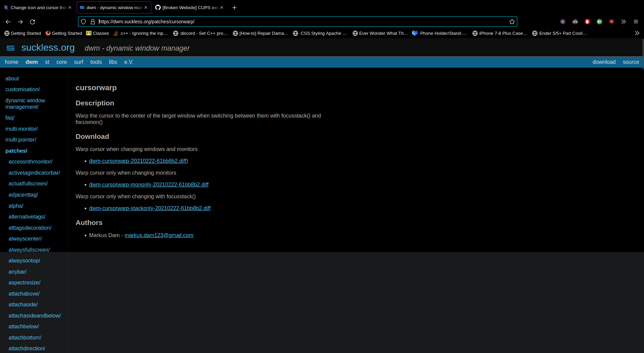Open the uBlock Origin extension

point(611,21)
